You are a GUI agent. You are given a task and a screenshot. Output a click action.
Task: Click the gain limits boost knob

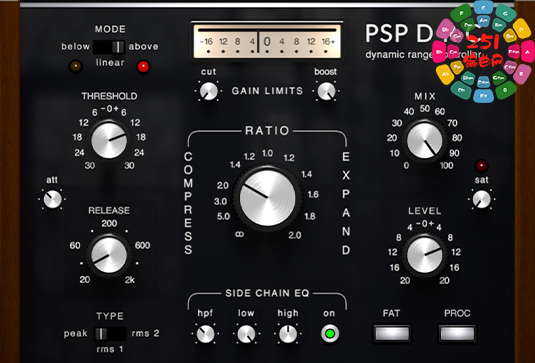pyautogui.click(x=326, y=91)
